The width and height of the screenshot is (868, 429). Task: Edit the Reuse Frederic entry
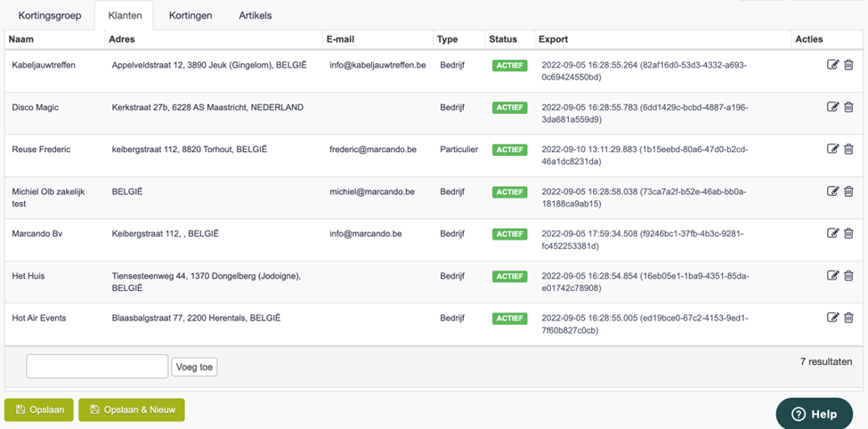pyautogui.click(x=832, y=149)
